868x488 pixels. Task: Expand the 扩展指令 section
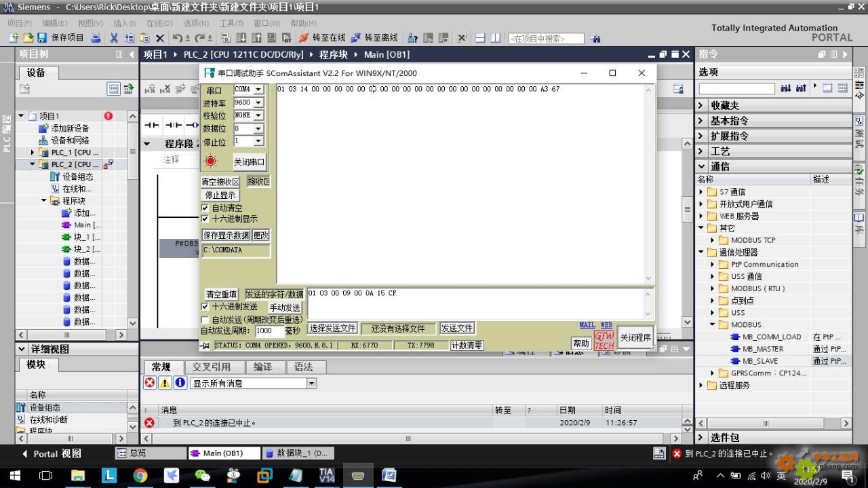coord(701,136)
